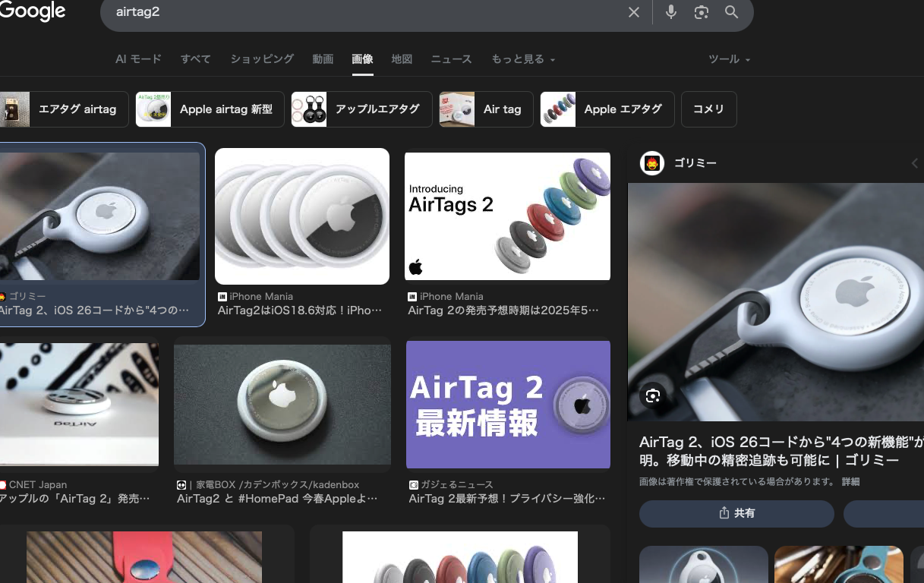Open the Introducing AirTags 2 thumbnail
Viewport: 924px width, 583px height.
pos(507,216)
